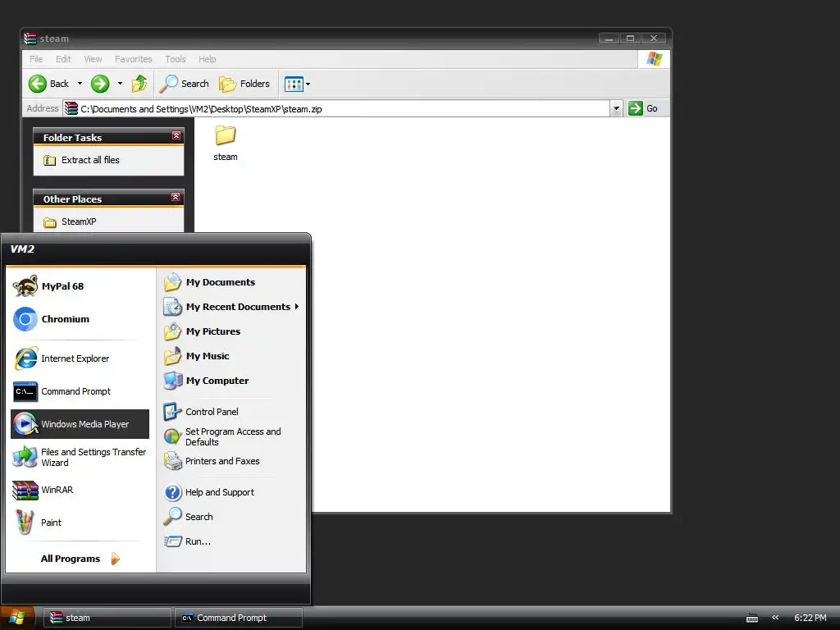
Task: Launch WinRAR from the Start menu
Action: coord(80,490)
